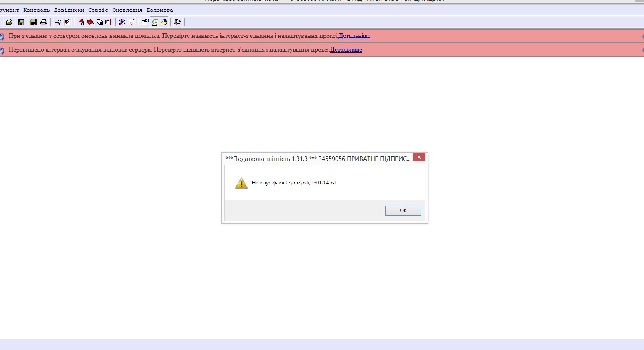The image size is (644, 350).
Task: Open the Сервіс menu
Action: tap(98, 10)
